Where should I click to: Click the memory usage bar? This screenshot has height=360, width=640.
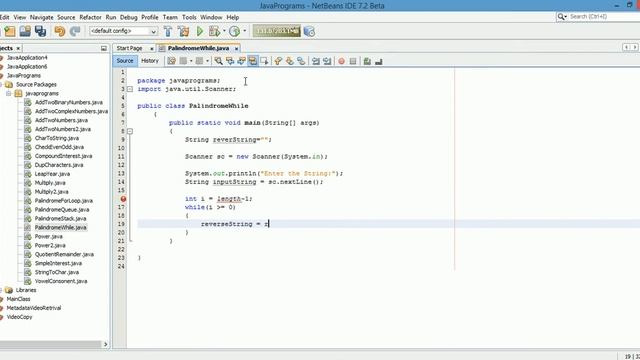click(277, 31)
